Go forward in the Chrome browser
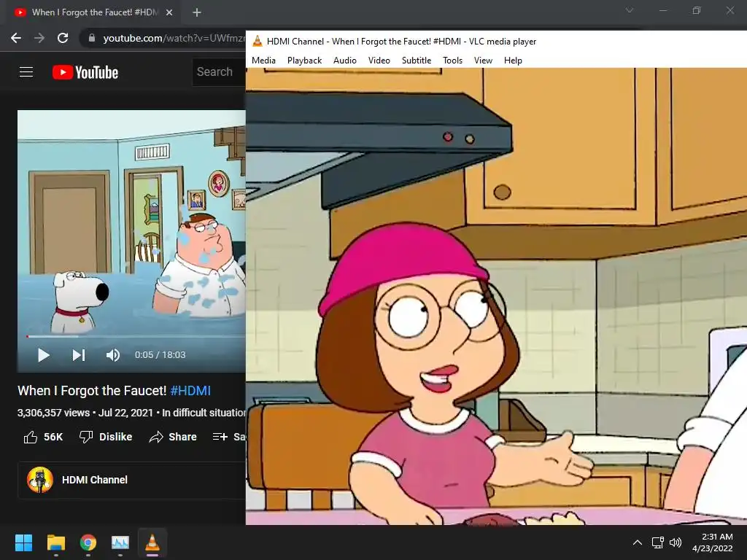 pos(39,38)
